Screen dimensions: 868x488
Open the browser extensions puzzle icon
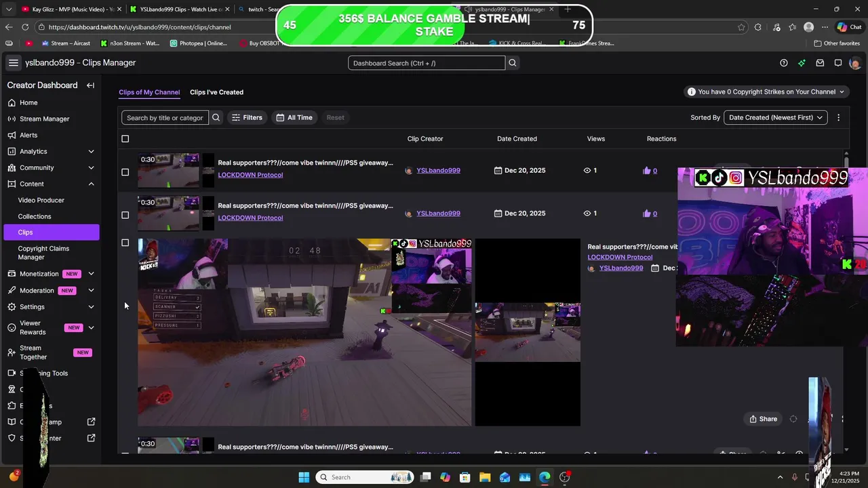click(758, 27)
